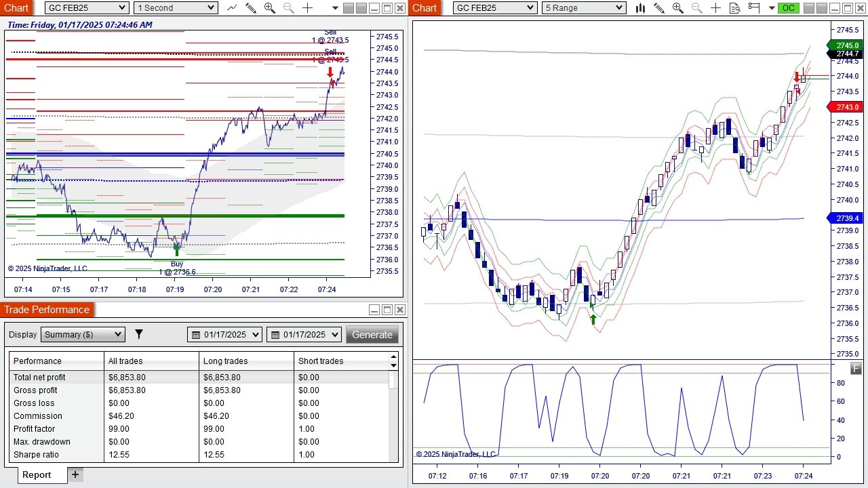Click left chart's first gray link square
The width and height of the screenshot is (868, 488).
[348, 8]
